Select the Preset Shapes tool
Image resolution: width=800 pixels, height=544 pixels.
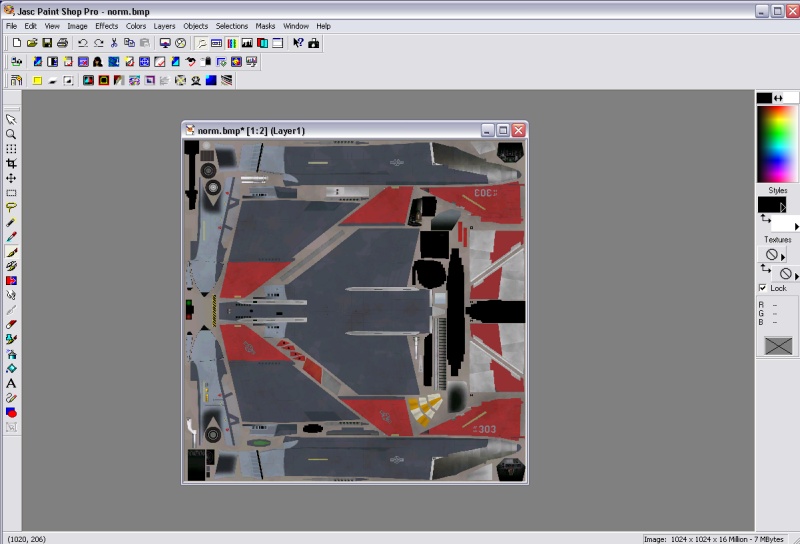tap(11, 412)
